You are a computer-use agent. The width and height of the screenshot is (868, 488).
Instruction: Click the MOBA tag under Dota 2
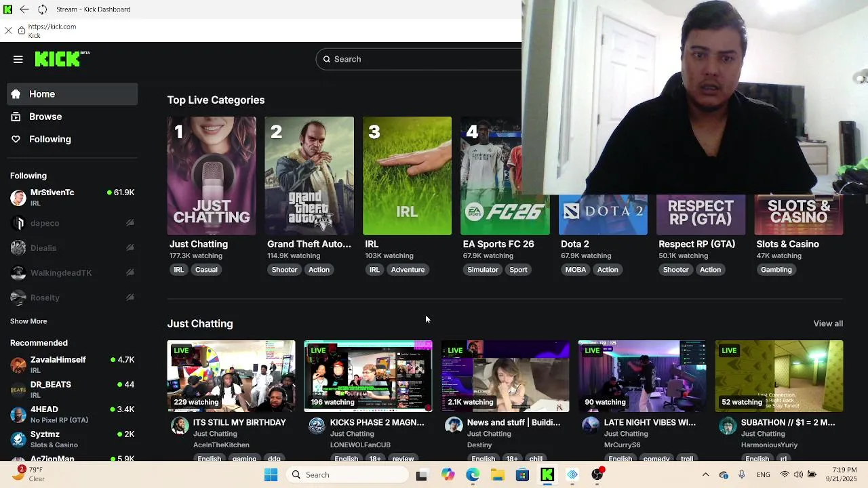[575, 270]
